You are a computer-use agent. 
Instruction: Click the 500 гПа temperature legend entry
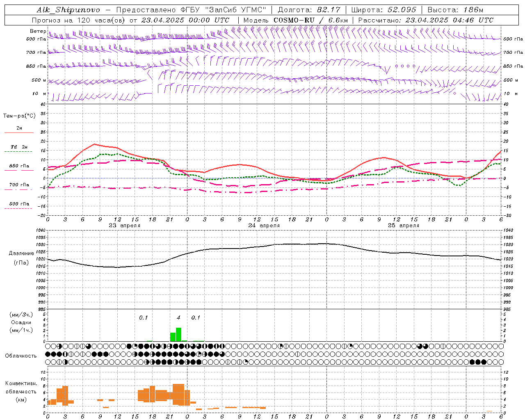(x=19, y=204)
